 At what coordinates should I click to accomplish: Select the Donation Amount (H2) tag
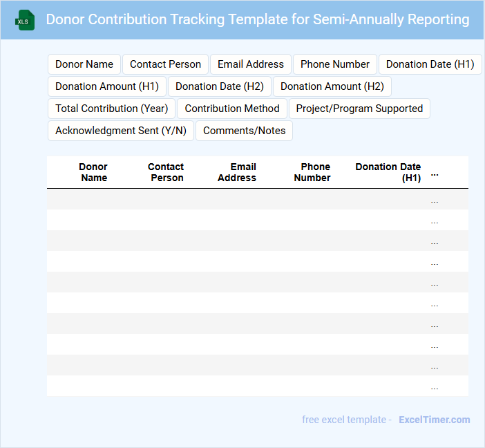click(x=332, y=86)
